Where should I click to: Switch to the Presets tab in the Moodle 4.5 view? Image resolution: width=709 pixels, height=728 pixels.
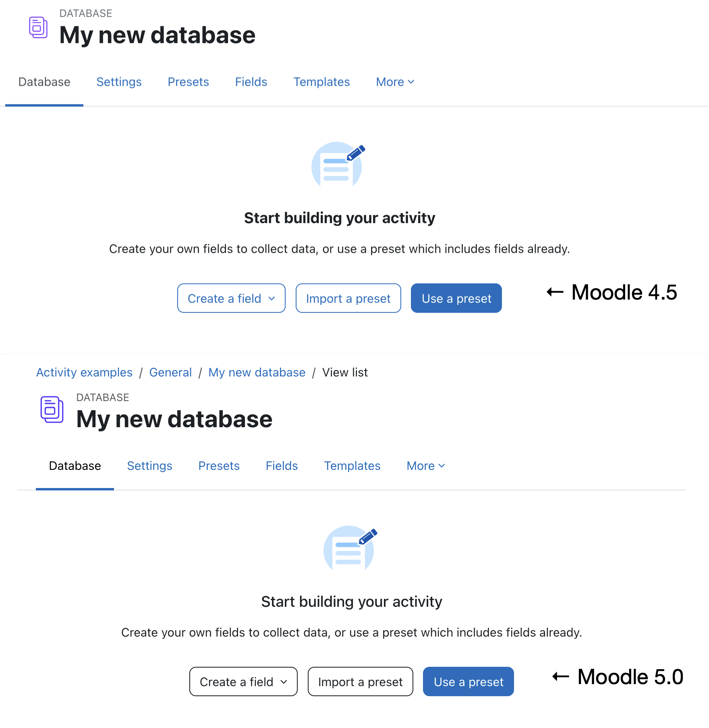[x=188, y=82]
